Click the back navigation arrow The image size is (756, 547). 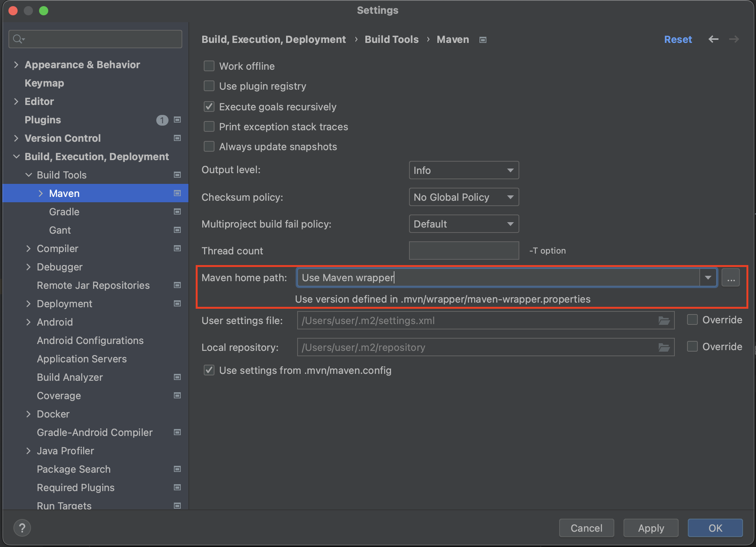click(x=713, y=39)
